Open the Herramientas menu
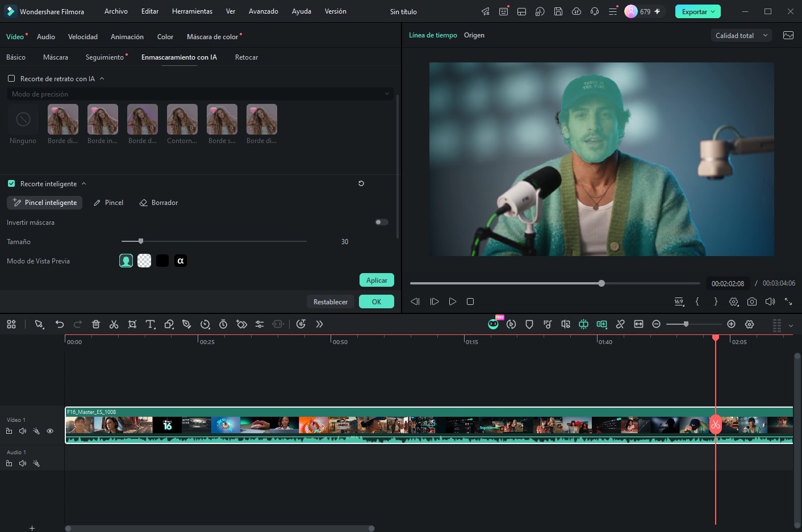 click(192, 11)
